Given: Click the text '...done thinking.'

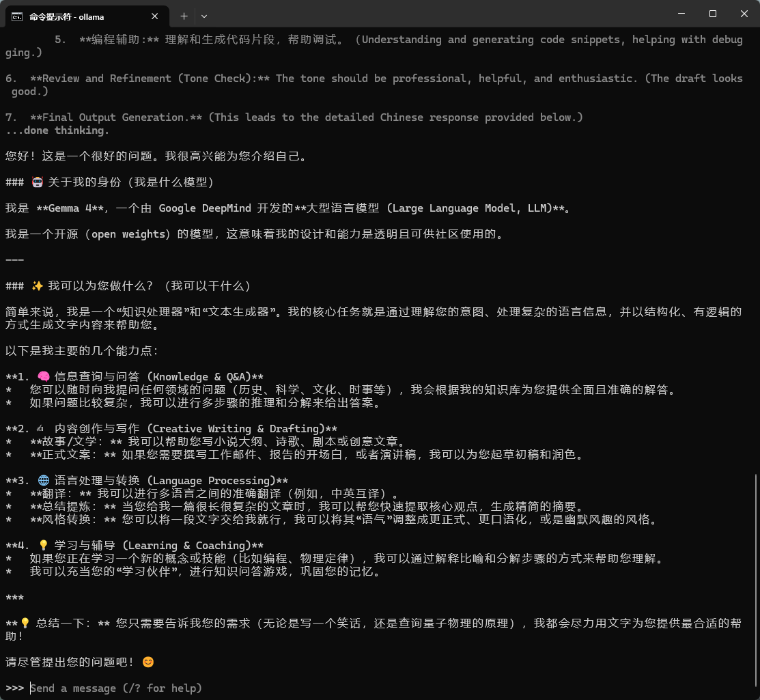Looking at the screenshot, I should click(57, 130).
